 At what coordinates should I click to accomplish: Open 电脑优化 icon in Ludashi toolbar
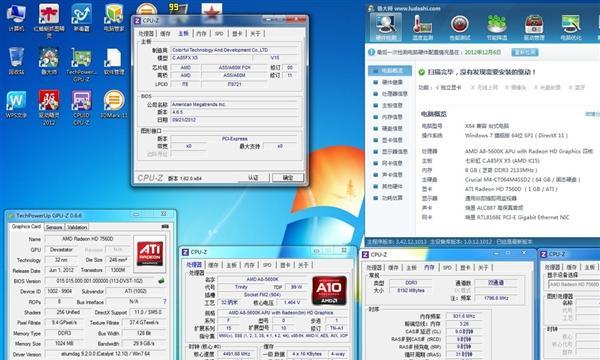(571, 27)
